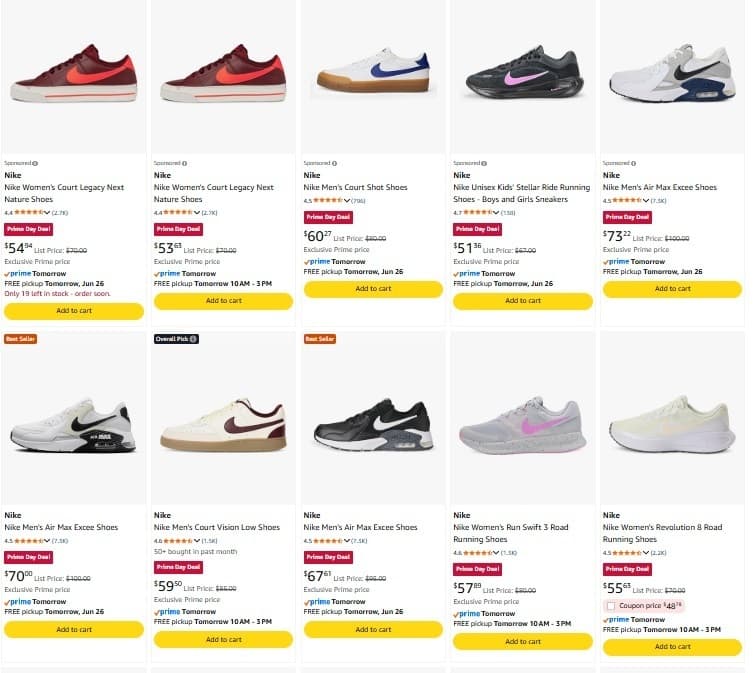
Task: Expand rating dropdown for Nike Men's Court Shot Shoes
Action: coord(347,200)
